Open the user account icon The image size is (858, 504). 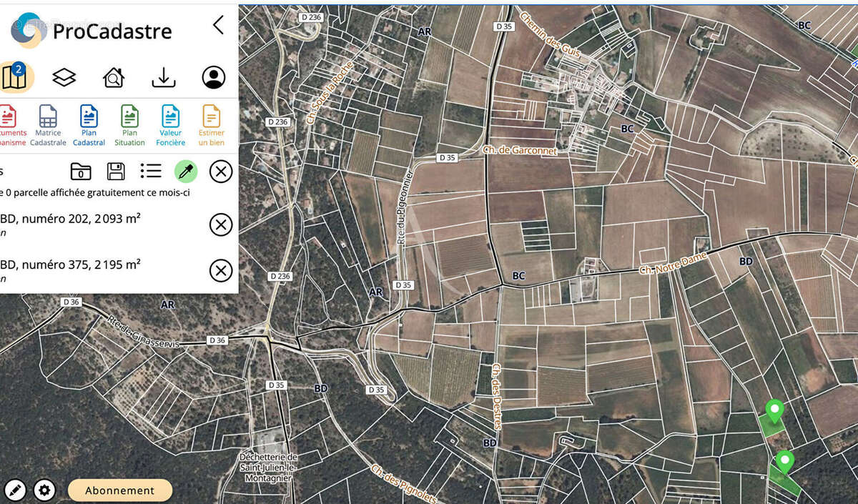(213, 77)
